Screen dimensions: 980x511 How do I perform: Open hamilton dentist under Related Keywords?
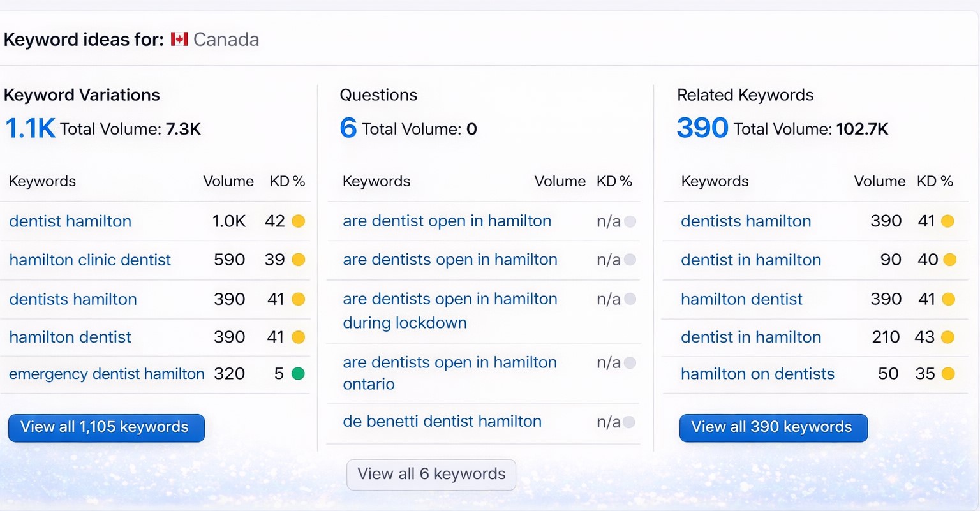click(741, 299)
